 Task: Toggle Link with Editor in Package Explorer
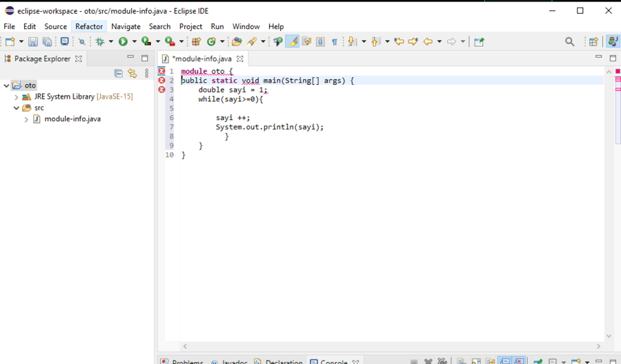(132, 73)
